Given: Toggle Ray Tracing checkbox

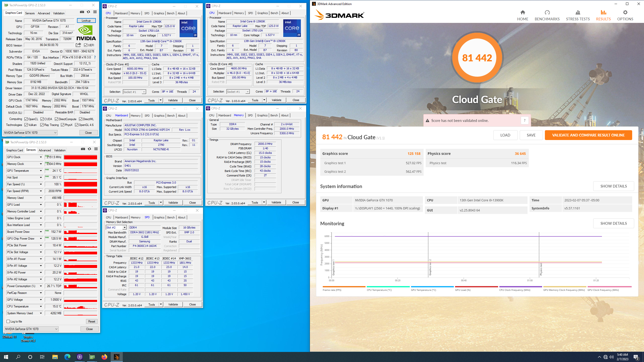Looking at the screenshot, I should (42, 125).
